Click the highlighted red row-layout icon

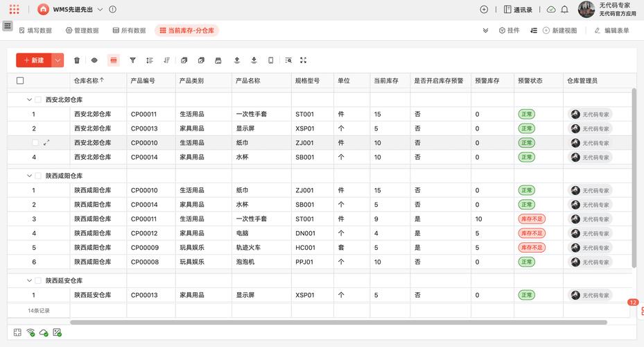click(x=114, y=60)
